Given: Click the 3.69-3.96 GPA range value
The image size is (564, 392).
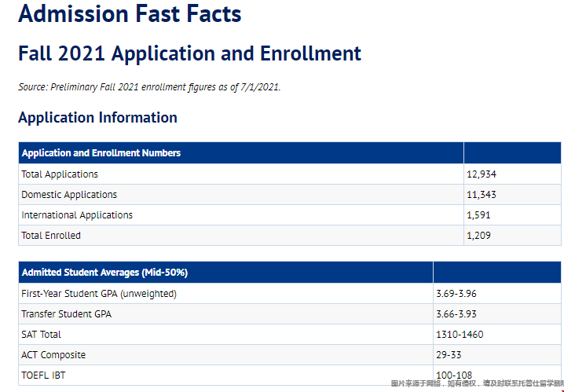Looking at the screenshot, I should pyautogui.click(x=456, y=294).
